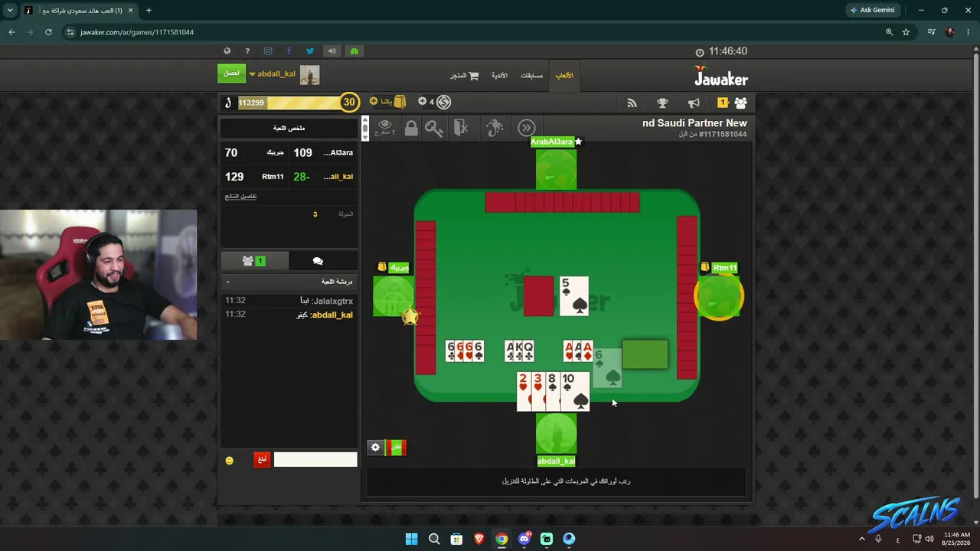
Task: Reload the Jawaker page
Action: (x=48, y=32)
